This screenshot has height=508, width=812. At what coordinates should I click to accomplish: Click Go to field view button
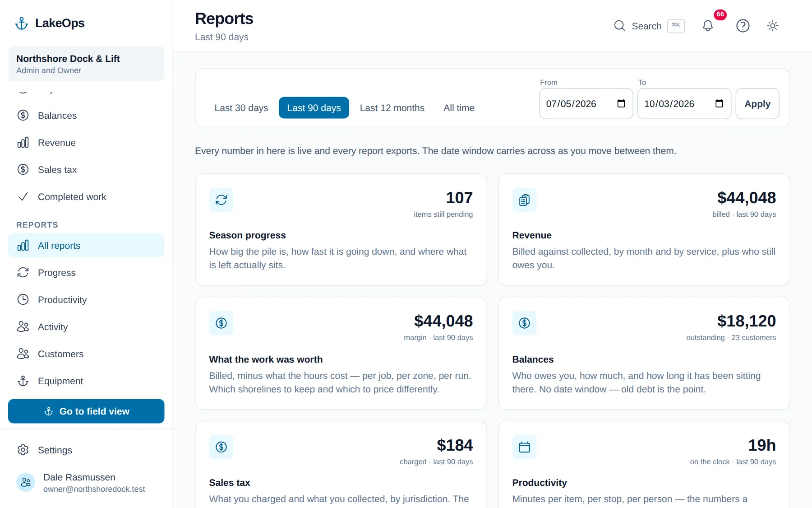click(86, 411)
